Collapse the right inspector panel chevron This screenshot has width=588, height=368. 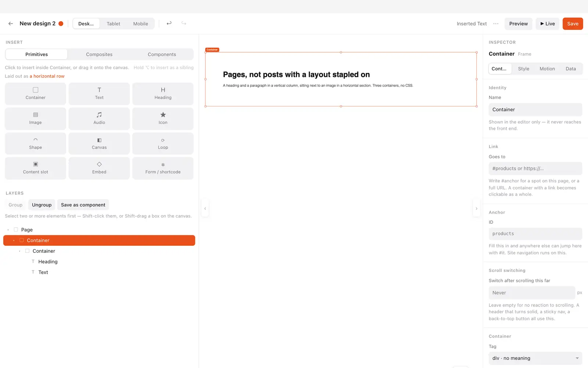477,208
